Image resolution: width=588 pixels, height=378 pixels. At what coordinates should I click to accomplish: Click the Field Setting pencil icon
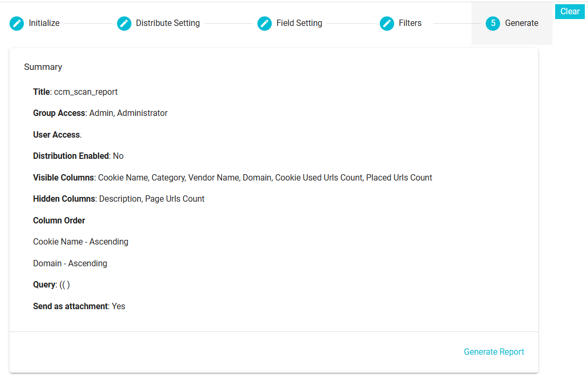click(264, 23)
